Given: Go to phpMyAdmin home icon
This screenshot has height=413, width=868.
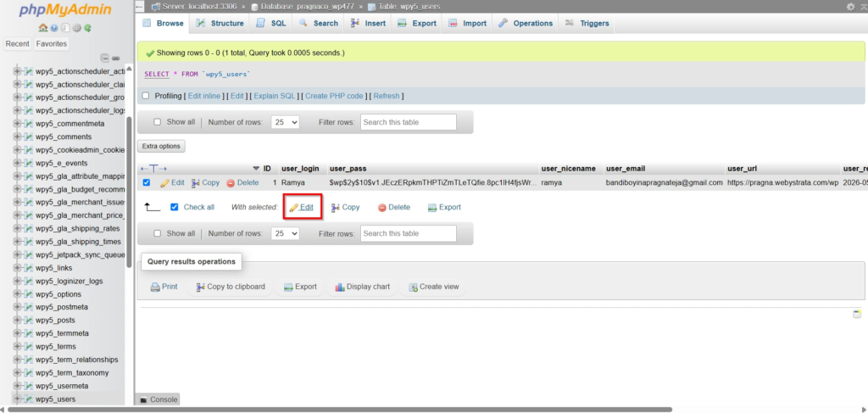Looking at the screenshot, I should pyautogui.click(x=42, y=28).
